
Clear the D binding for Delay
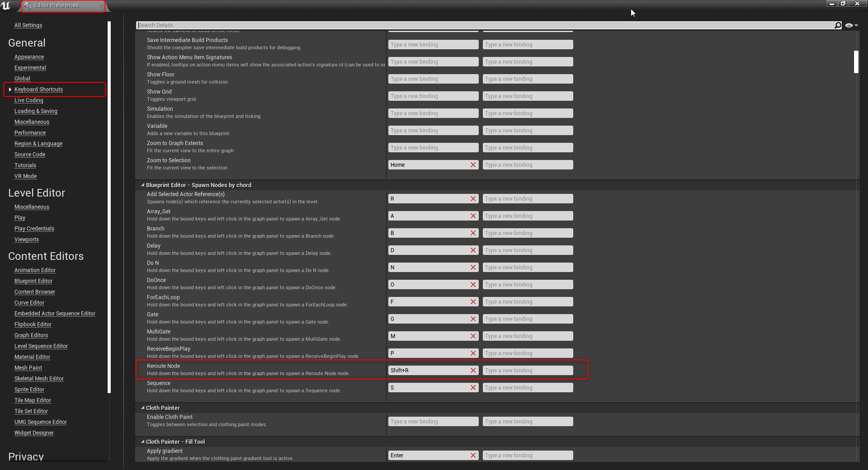[473, 250]
